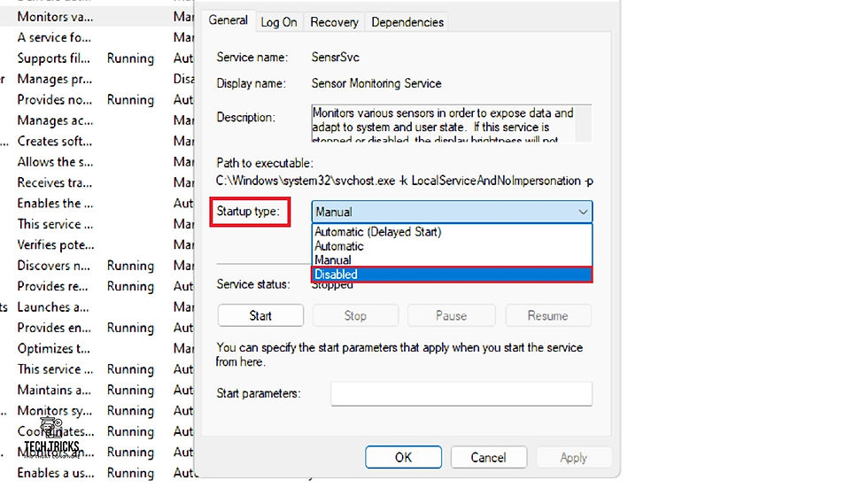The image size is (868, 488).
Task: Select 'Maintains a...' row in Services list
Action: pos(97,390)
